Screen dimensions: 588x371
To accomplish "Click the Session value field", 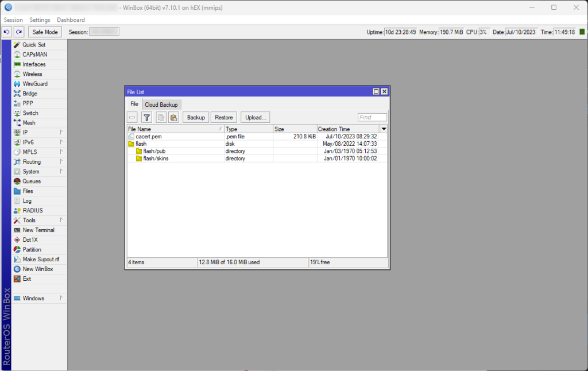I will tap(105, 32).
